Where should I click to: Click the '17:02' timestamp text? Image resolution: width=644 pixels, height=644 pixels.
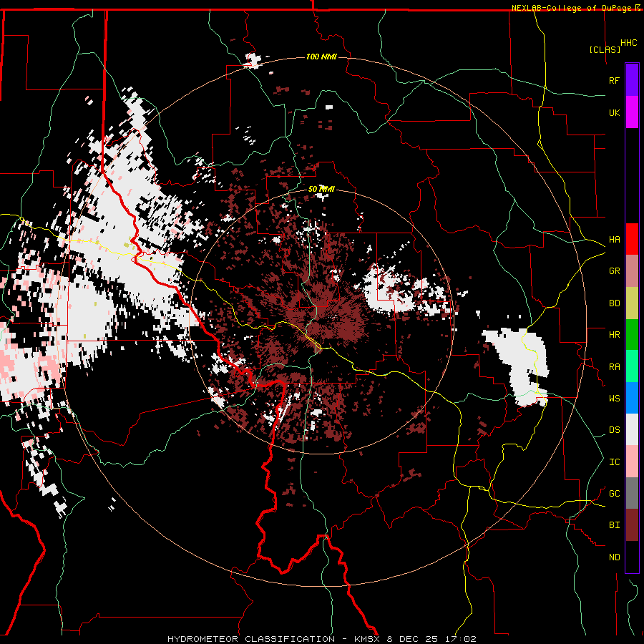pos(459,639)
